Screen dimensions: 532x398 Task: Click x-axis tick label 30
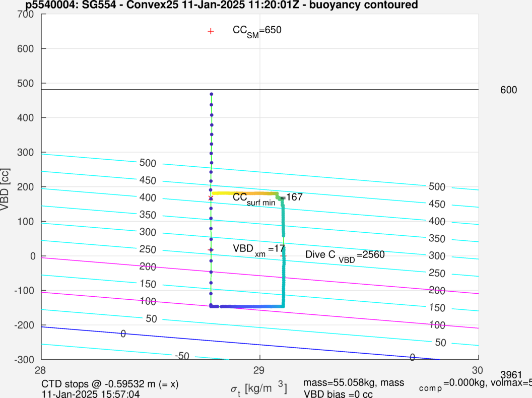(x=478, y=370)
